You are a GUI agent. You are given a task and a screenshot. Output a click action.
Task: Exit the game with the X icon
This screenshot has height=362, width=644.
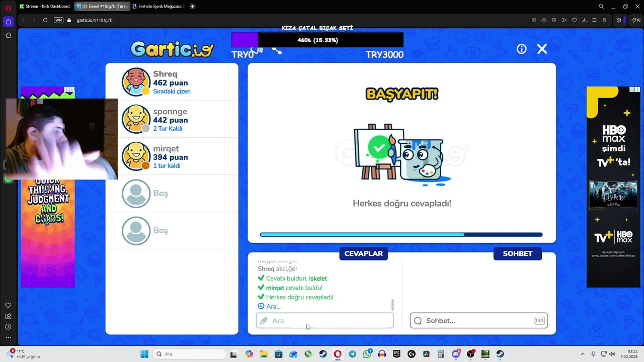(542, 49)
